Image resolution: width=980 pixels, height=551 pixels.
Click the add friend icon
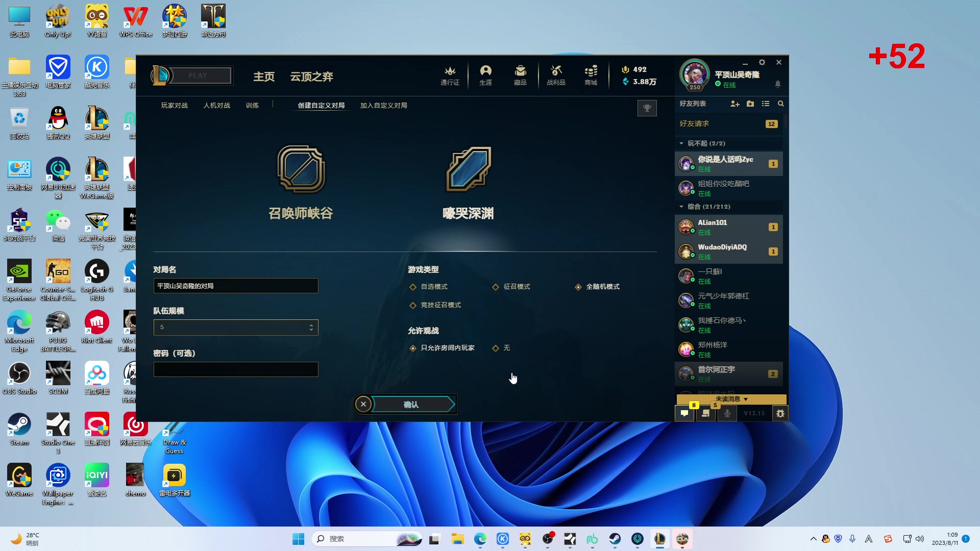click(735, 104)
